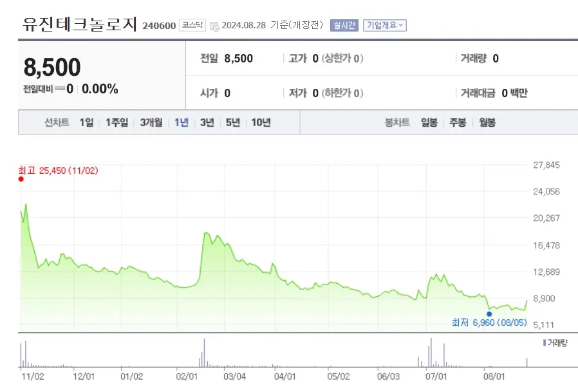Screen dimensions: 578x392
Task: Switch to the 월봉 chart tab
Action: coord(488,122)
